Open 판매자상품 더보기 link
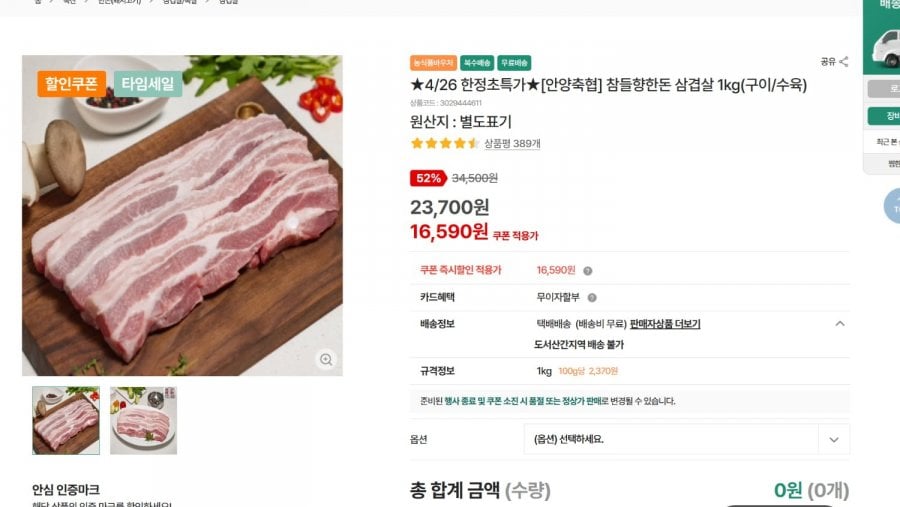The width and height of the screenshot is (900, 507). 665,324
